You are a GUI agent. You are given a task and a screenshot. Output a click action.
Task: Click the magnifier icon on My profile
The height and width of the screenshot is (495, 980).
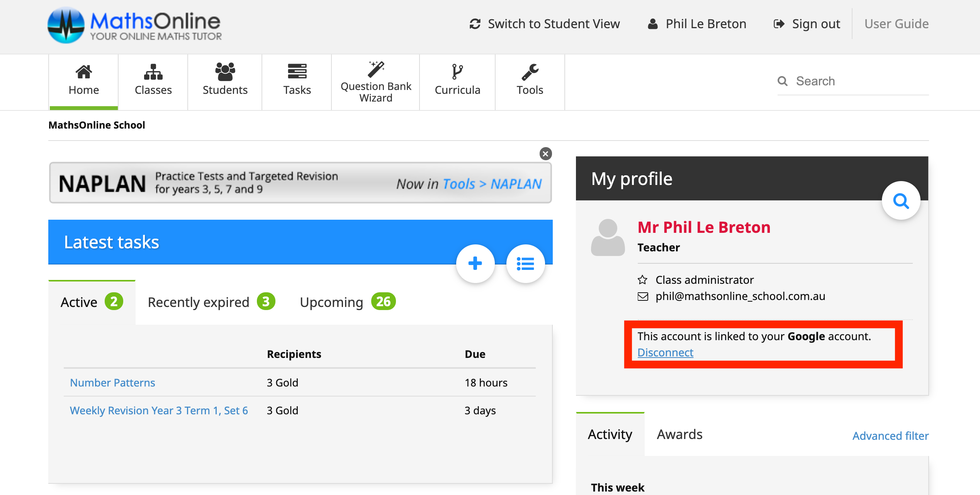tap(901, 200)
